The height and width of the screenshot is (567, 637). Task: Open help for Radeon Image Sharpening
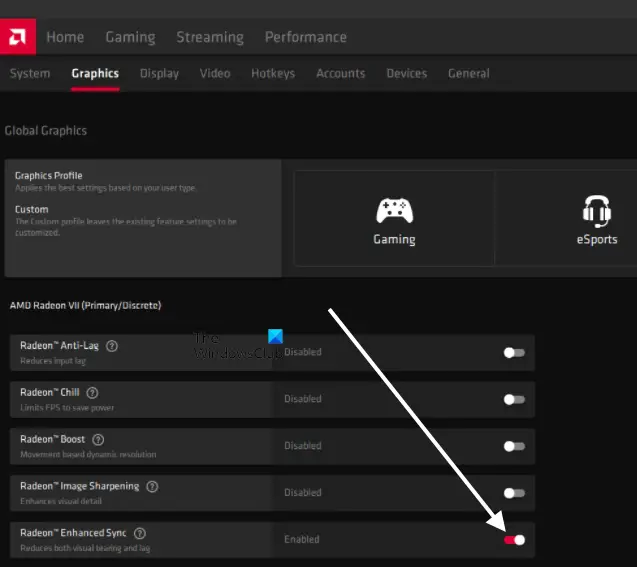(152, 486)
